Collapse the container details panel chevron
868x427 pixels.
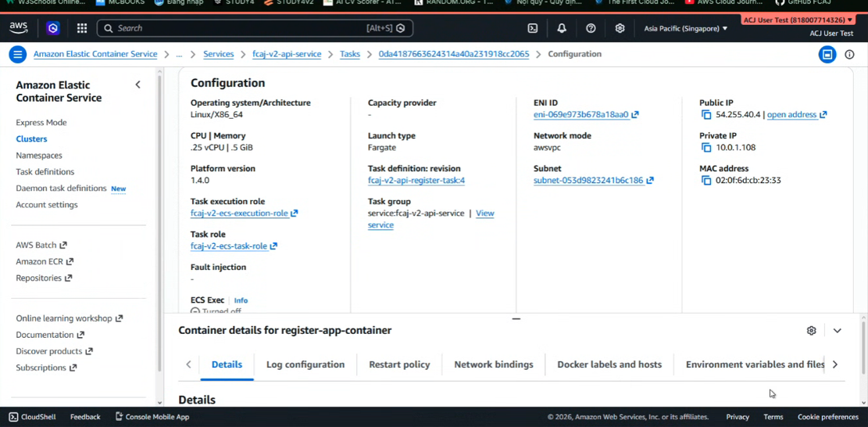(837, 331)
